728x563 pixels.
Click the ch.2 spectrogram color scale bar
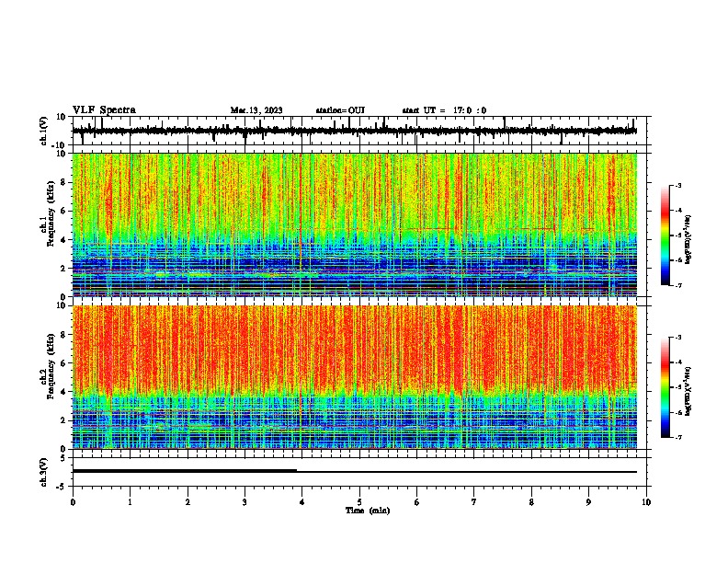click(x=665, y=387)
